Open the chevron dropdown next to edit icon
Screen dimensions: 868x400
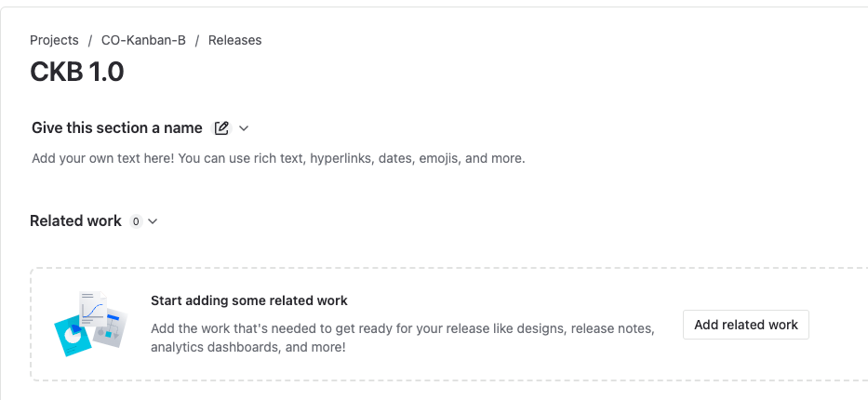click(x=244, y=128)
